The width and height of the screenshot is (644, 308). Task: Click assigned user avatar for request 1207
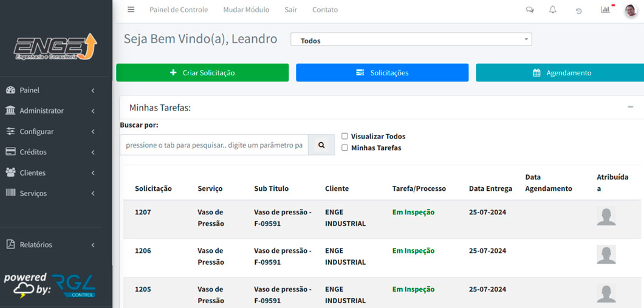(x=606, y=216)
